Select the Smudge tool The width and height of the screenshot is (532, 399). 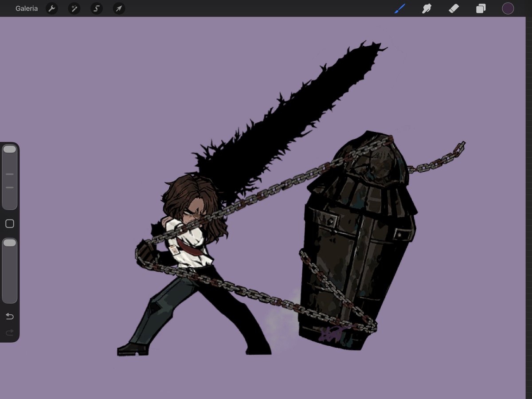[x=426, y=8]
